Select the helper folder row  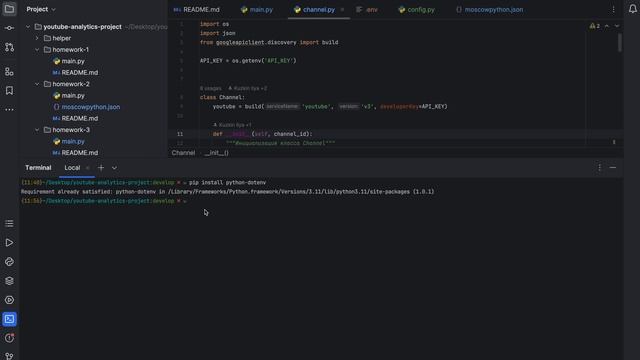[94, 38]
